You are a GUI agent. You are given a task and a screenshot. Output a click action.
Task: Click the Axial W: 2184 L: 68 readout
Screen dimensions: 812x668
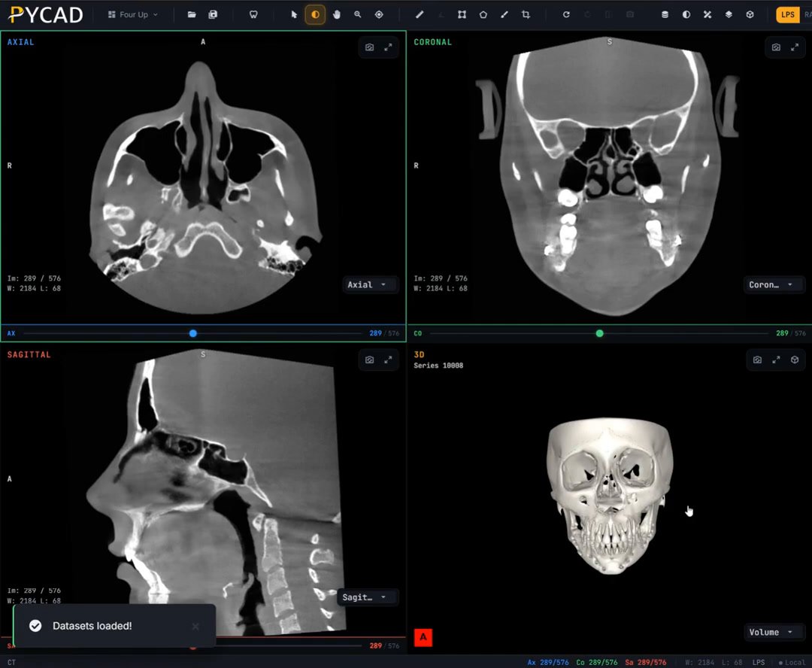tap(34, 288)
